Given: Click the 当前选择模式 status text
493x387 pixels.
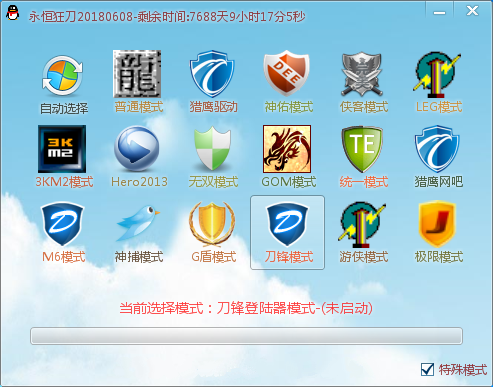Looking at the screenshot, I should click(246, 308).
